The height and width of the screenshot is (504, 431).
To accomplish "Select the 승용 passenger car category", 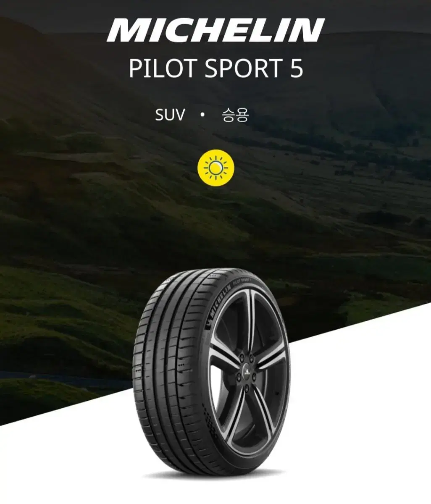I will pos(235,115).
